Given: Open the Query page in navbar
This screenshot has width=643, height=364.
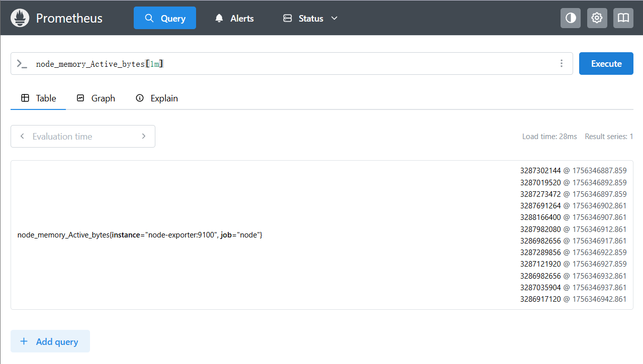Looking at the screenshot, I should [165, 18].
